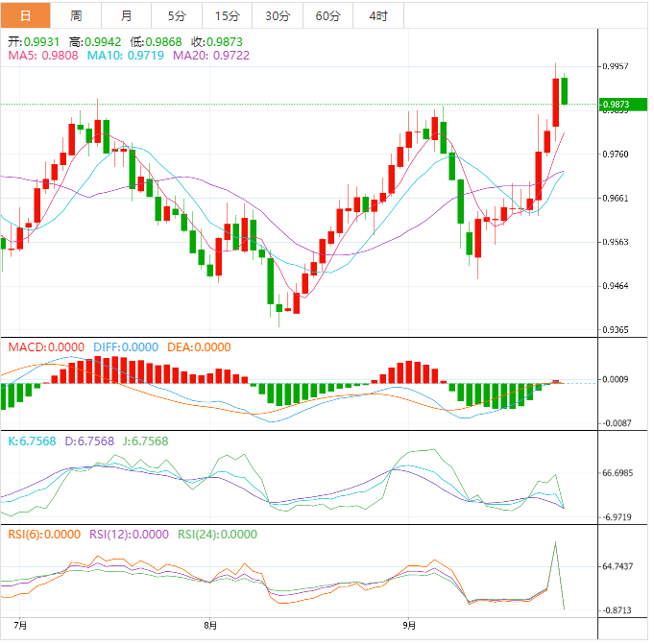Screen dimensions: 654x644
Task: Click the RSI(6) indicator label
Action: coord(44,535)
